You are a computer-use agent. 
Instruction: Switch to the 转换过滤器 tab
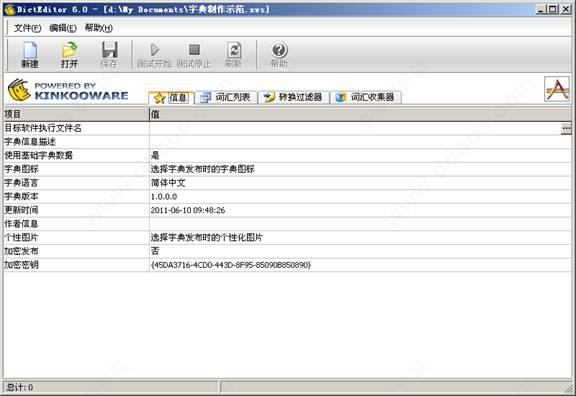[x=293, y=97]
